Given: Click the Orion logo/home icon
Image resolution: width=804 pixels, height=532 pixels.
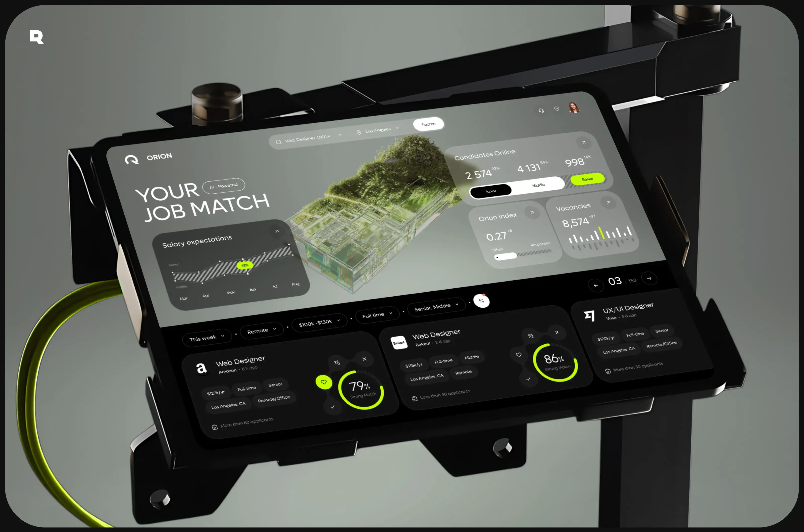Looking at the screenshot, I should click(x=132, y=159).
